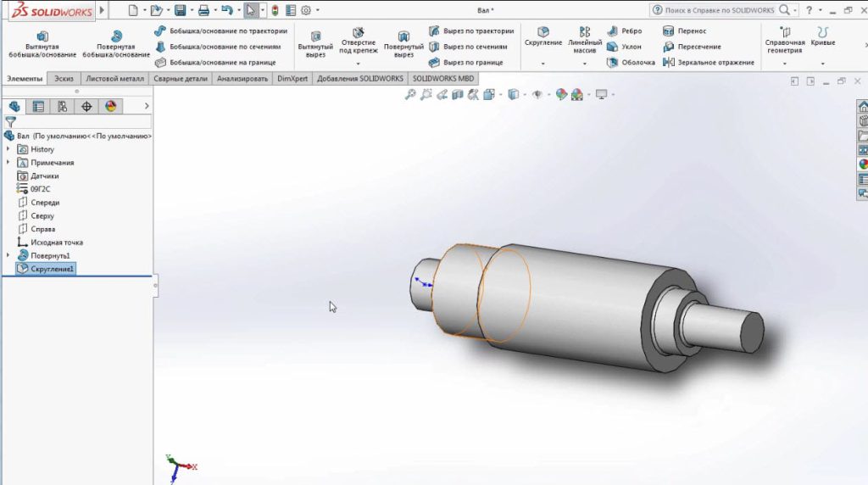The image size is (868, 485).
Task: Select the Revolved Boss/Base tool (Повернутая бобышка/основание)
Action: pyautogui.click(x=115, y=44)
